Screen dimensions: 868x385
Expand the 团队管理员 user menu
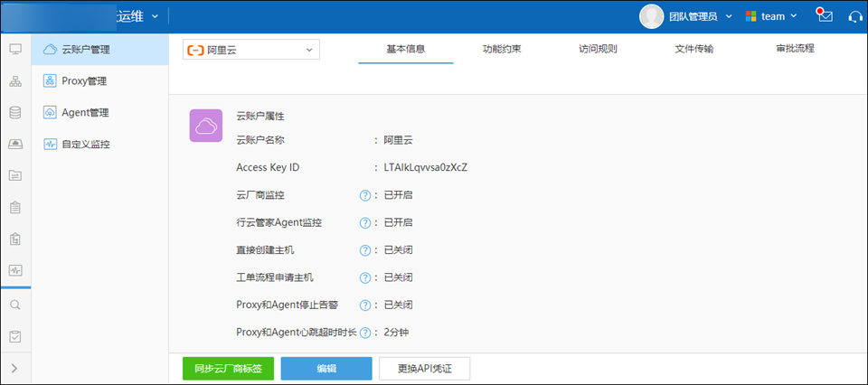click(729, 16)
